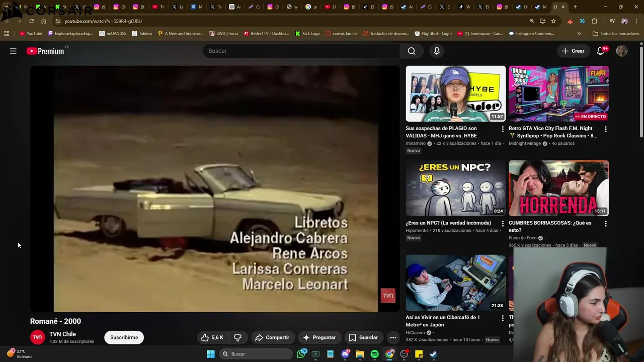Image resolution: width=644 pixels, height=362 pixels.
Task: Open weather widget showing 23°C Soleado
Action: [19, 354]
